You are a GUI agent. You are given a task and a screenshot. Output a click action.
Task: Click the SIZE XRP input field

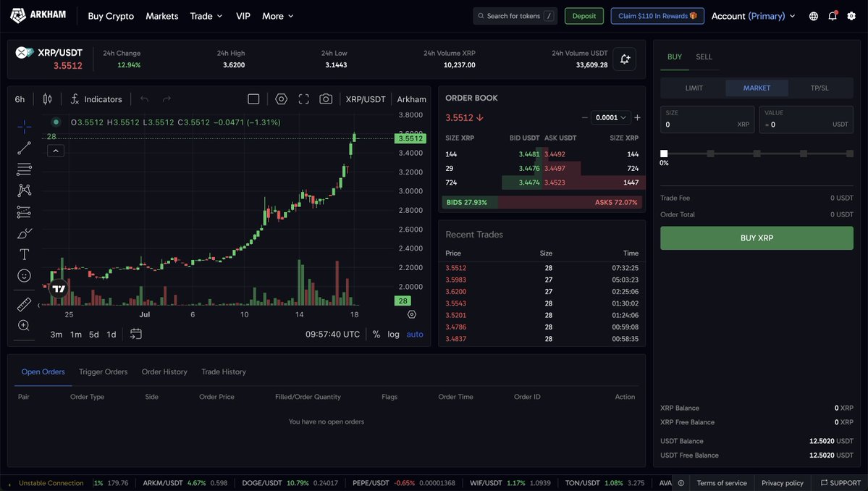pyautogui.click(x=707, y=119)
